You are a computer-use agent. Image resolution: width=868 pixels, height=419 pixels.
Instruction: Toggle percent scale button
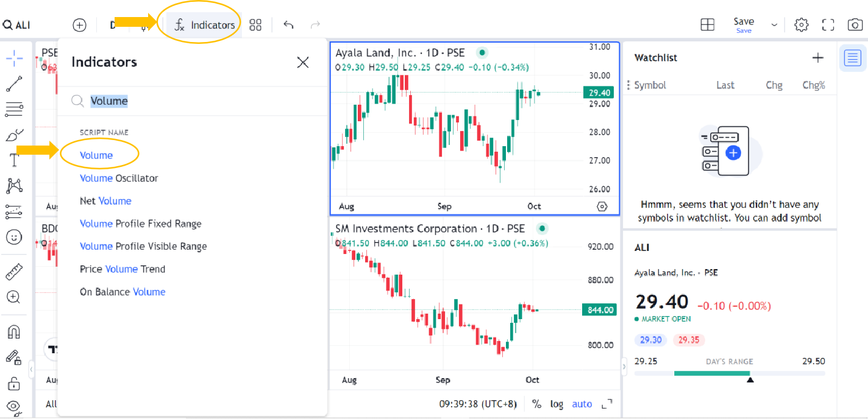coord(536,404)
